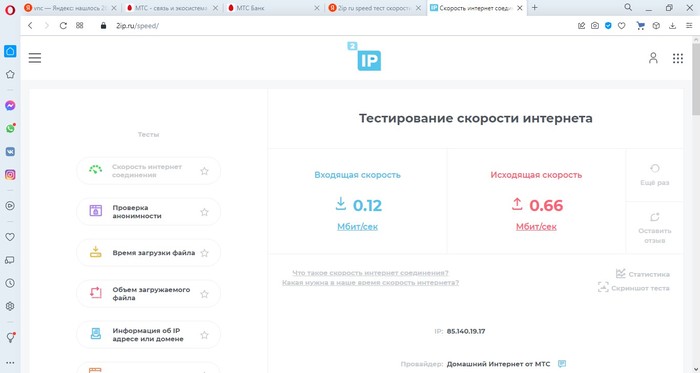Screen dimensions: 700x373
Task: Open downloads in toolbar
Action: click(x=672, y=26)
